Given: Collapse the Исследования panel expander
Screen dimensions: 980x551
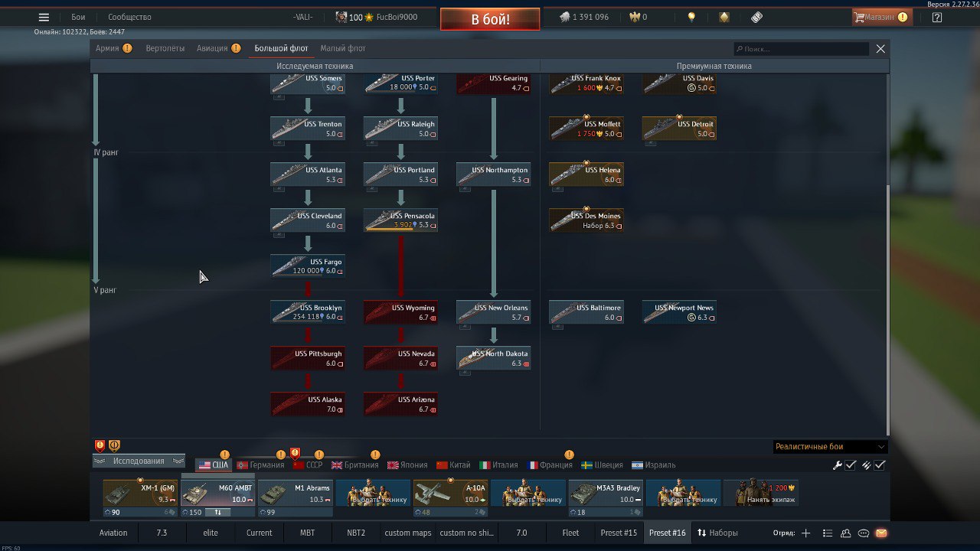Looking at the screenshot, I should click(x=139, y=461).
